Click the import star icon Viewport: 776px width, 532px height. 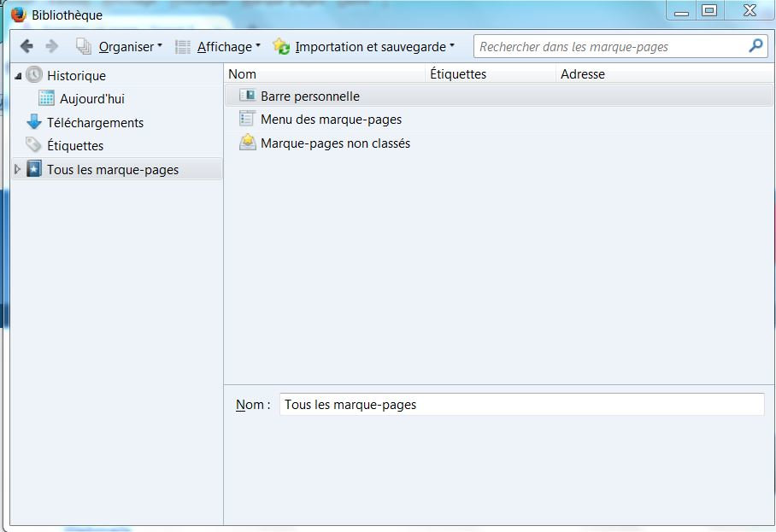[281, 46]
